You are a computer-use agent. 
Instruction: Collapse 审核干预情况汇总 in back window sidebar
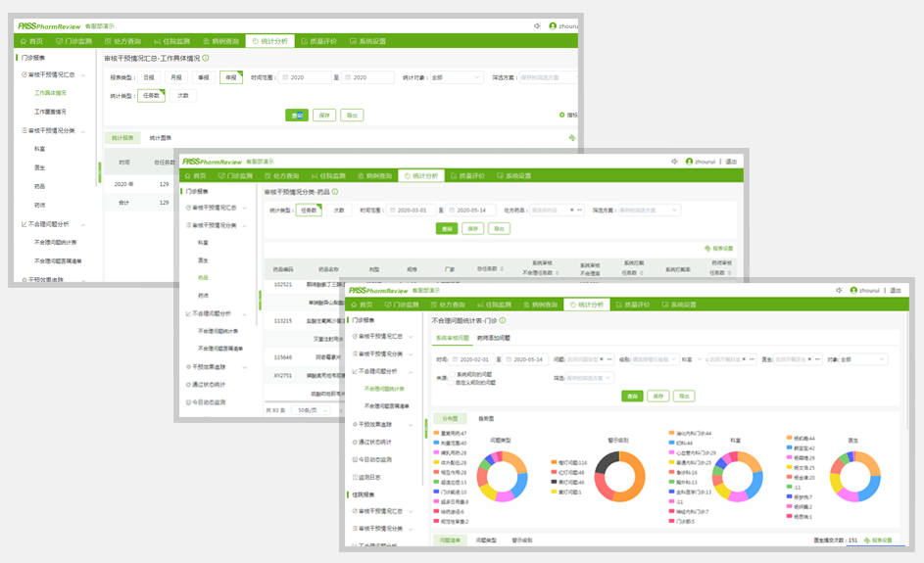pyautogui.click(x=83, y=75)
